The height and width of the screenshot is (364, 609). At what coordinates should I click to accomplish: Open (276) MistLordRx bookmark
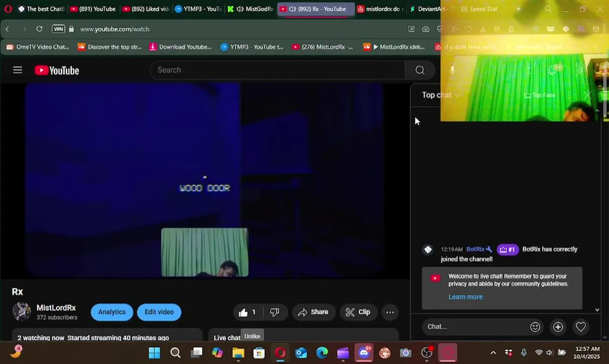322,47
